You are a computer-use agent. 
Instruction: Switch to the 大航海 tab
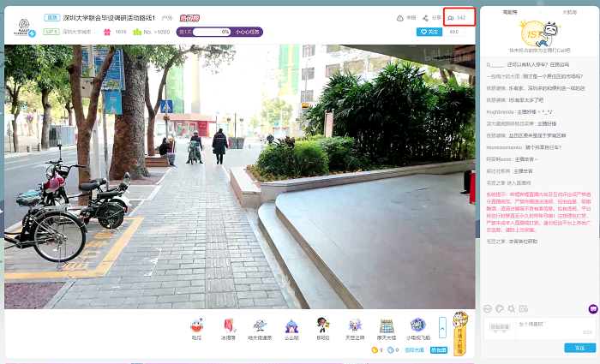(x=569, y=12)
